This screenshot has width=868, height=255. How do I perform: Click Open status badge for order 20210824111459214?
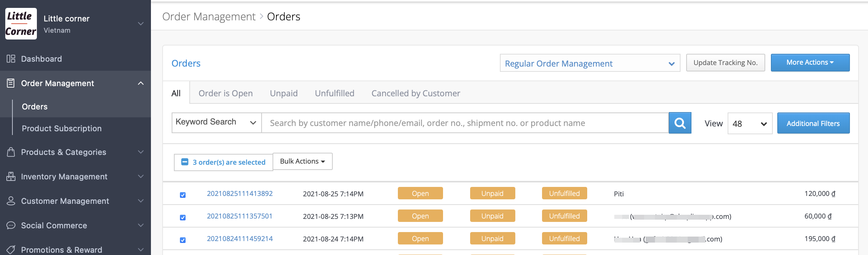coord(420,238)
